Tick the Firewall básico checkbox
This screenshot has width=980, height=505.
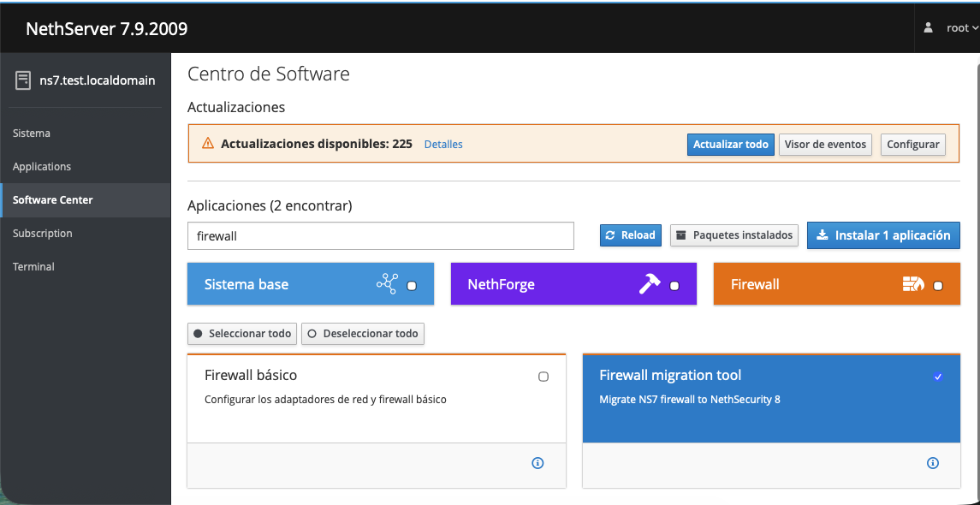[543, 377]
